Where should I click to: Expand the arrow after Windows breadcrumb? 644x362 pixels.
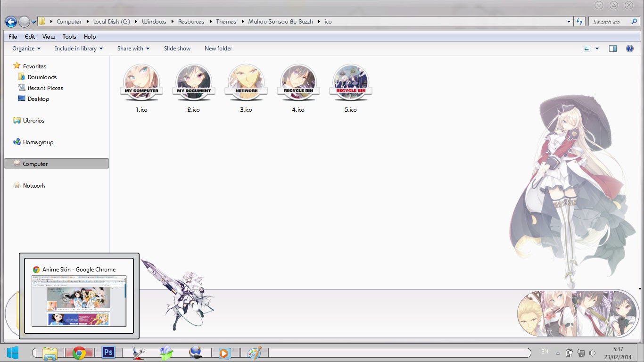click(x=173, y=22)
